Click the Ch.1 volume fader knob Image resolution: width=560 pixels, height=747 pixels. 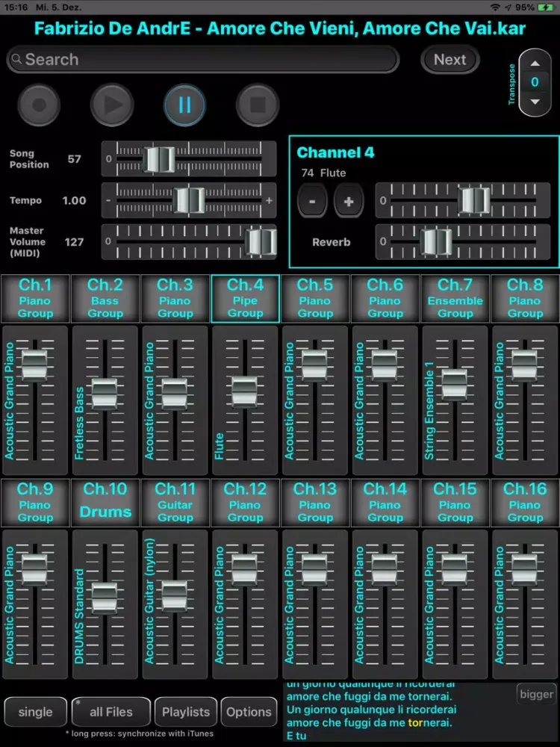click(35, 365)
